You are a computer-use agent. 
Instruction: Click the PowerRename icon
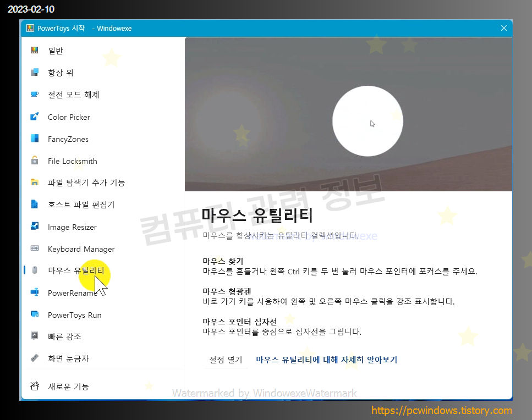pos(35,292)
